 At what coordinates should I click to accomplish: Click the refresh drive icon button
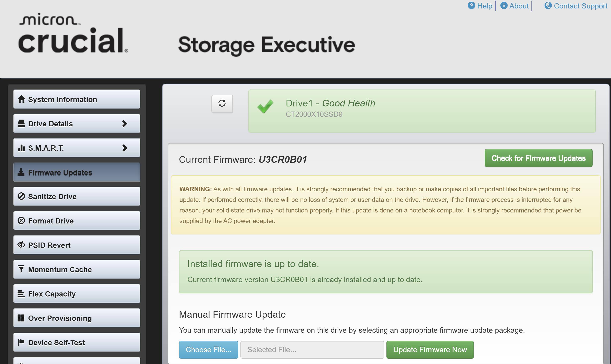point(222,104)
